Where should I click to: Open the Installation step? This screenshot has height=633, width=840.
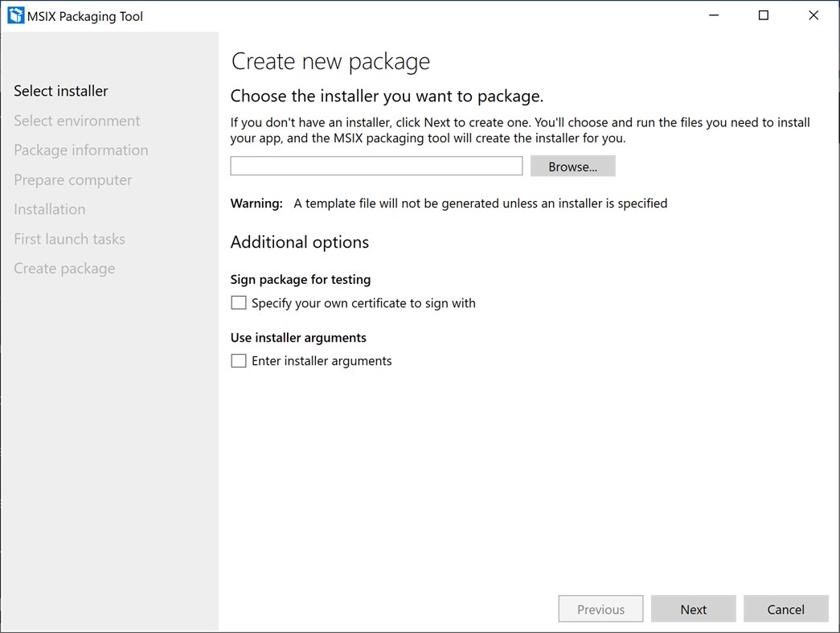[x=49, y=209]
